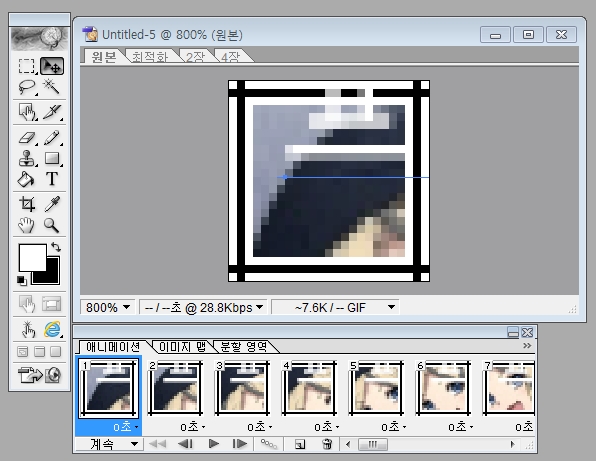Image resolution: width=596 pixels, height=461 pixels.
Task: Click the ImageReady logo at toolbox top
Action: 40,38
